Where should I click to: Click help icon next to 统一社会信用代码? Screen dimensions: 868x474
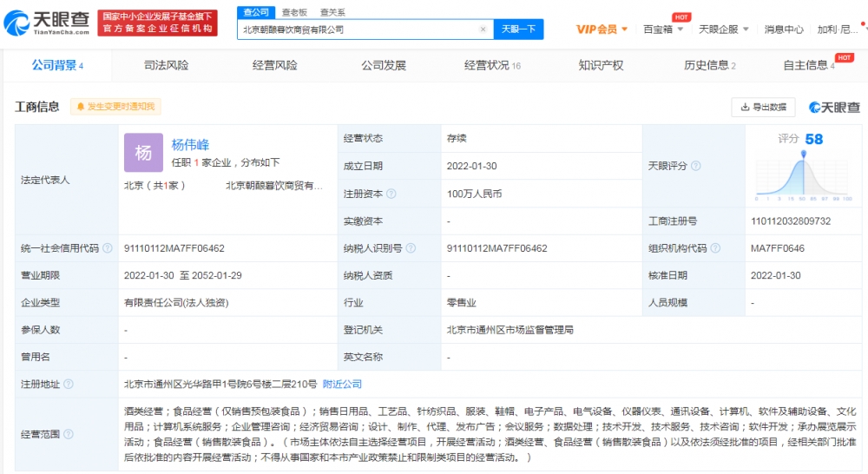click(x=108, y=248)
